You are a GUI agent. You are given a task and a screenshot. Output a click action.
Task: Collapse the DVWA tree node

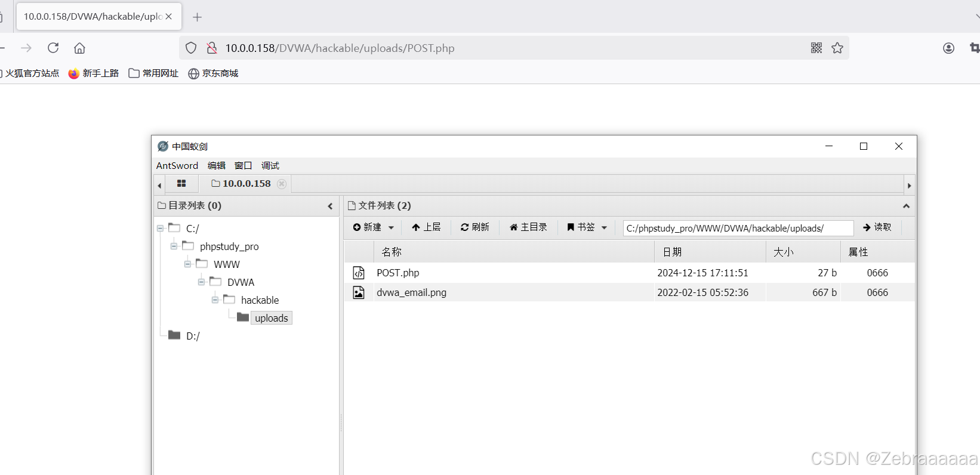[201, 282]
